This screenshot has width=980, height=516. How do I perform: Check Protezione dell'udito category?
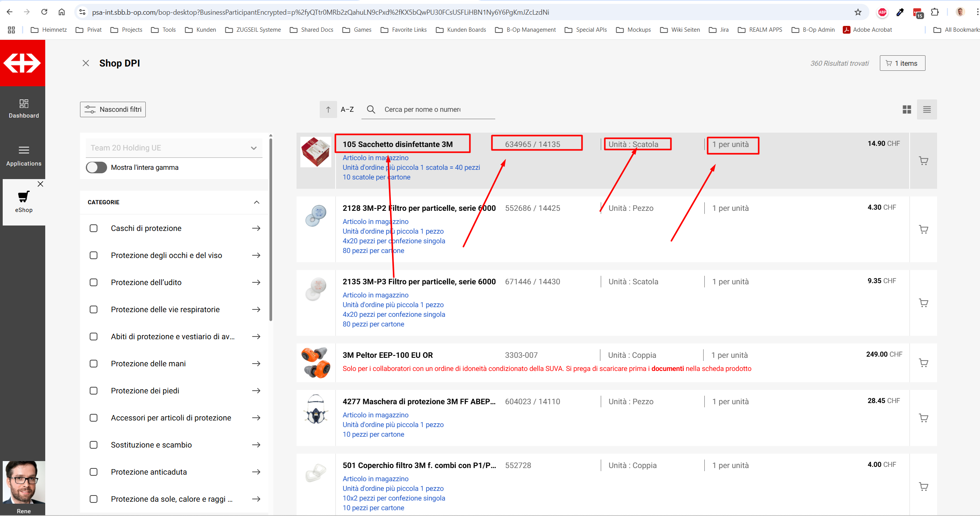pos(94,282)
